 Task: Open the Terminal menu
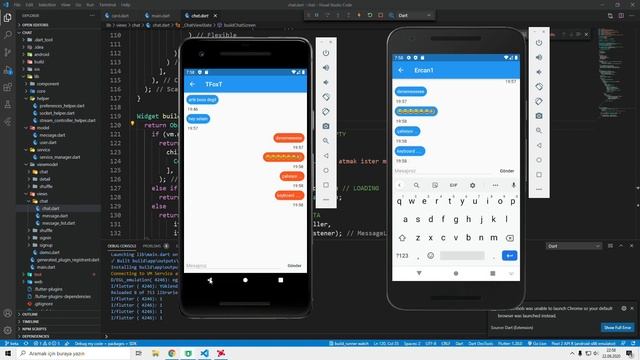pyautogui.click(x=108, y=4)
